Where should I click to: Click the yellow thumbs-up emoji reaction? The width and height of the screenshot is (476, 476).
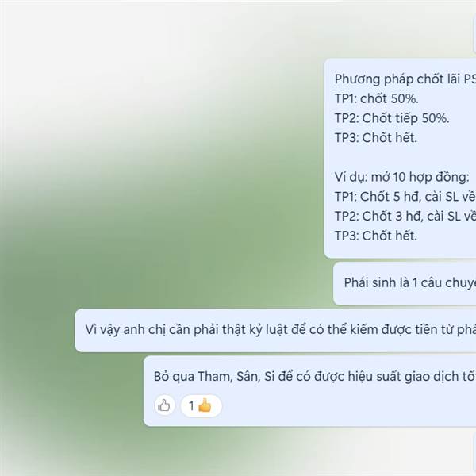(205, 405)
